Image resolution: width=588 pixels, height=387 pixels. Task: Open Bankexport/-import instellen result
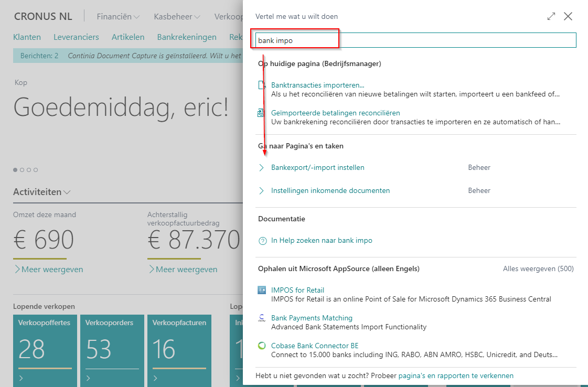pyautogui.click(x=317, y=168)
